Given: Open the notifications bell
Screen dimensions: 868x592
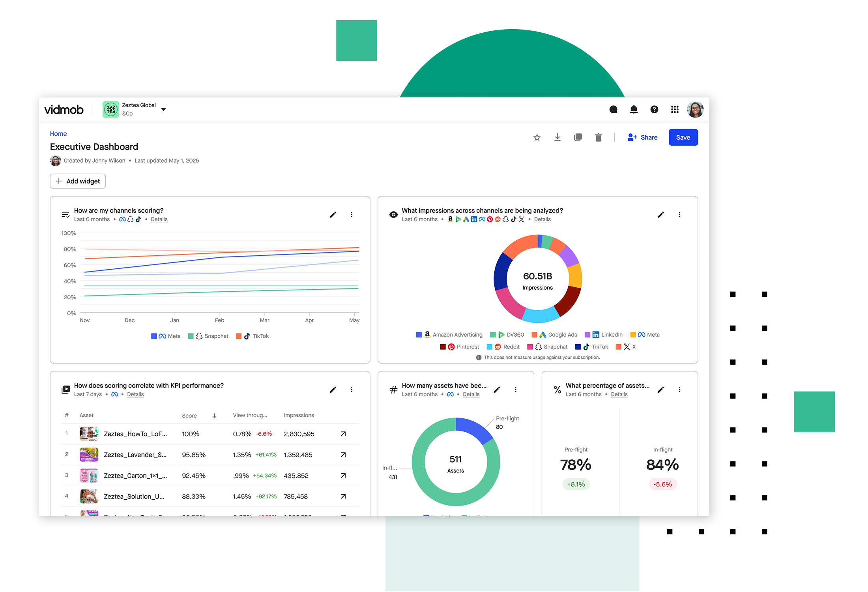Looking at the screenshot, I should coord(634,109).
